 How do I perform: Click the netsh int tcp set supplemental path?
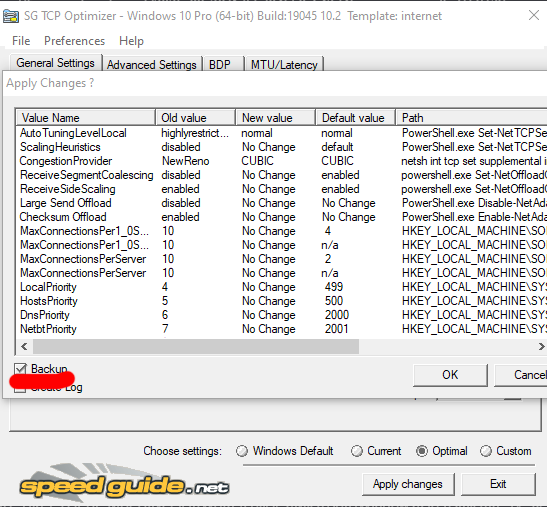(x=474, y=161)
